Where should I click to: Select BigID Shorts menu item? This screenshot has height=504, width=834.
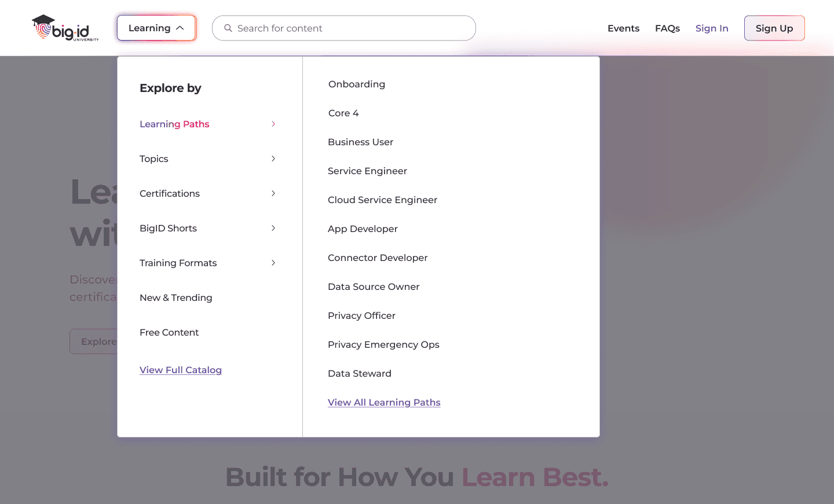coord(168,228)
